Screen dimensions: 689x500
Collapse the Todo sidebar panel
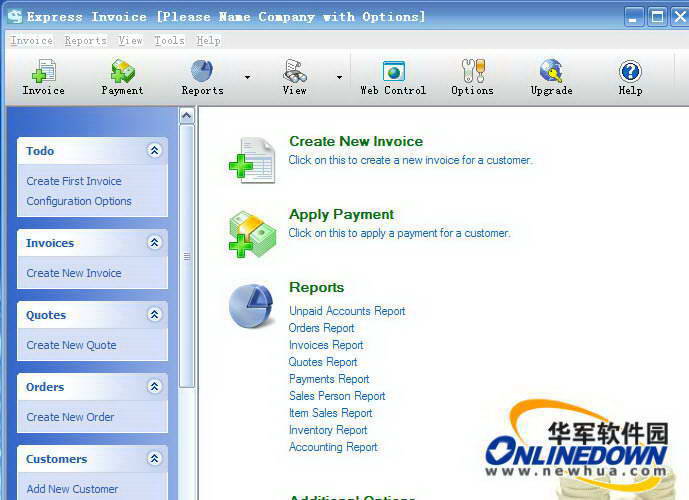(154, 151)
